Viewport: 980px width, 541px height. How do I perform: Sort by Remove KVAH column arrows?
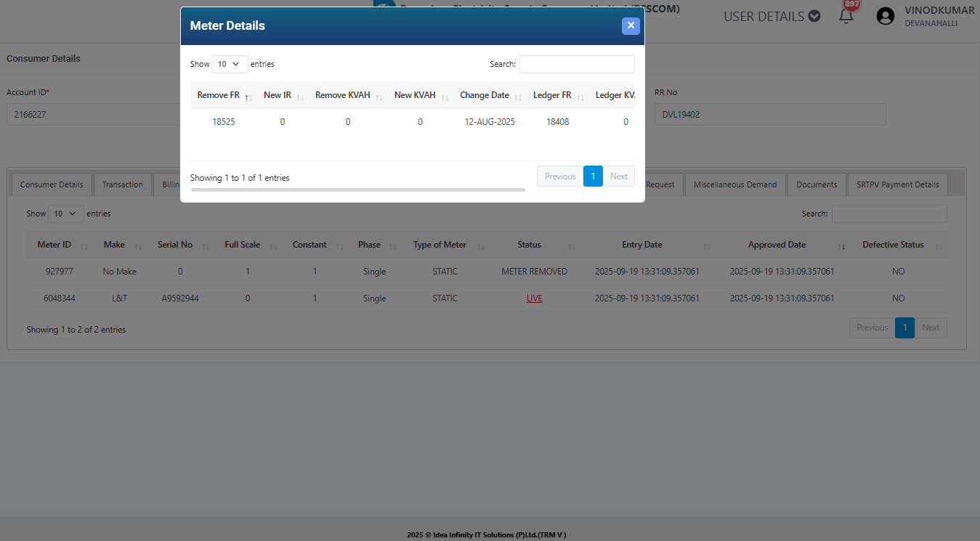click(x=379, y=97)
